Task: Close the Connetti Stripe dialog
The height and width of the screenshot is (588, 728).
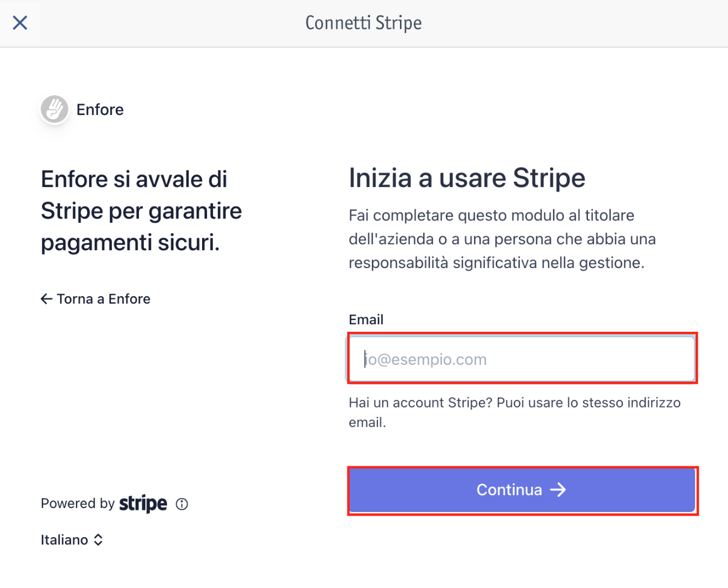Action: [x=20, y=23]
